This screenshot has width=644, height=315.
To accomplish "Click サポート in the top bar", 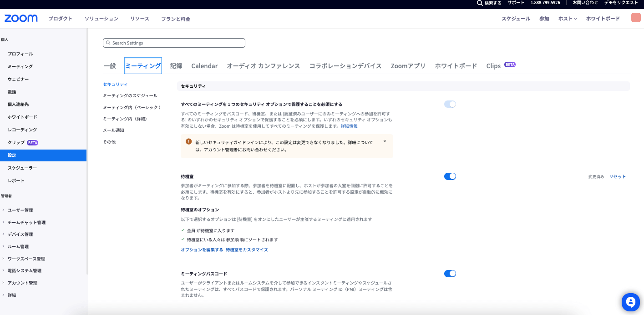I will coord(516,3).
